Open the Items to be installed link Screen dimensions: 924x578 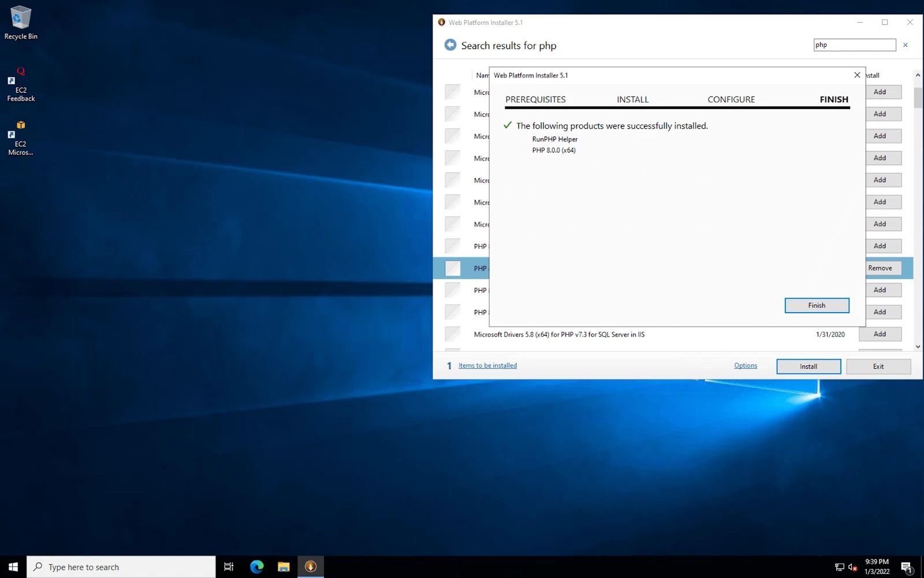pyautogui.click(x=487, y=365)
